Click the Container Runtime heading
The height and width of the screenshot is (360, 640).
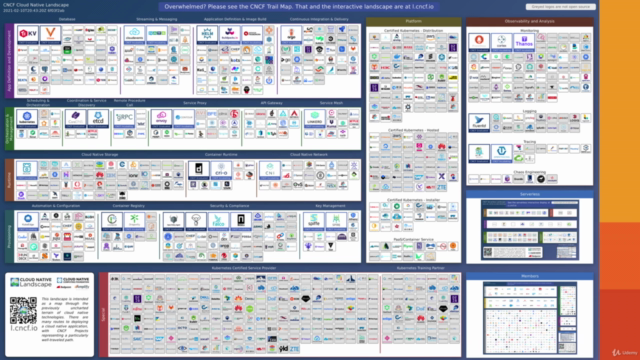221,155
